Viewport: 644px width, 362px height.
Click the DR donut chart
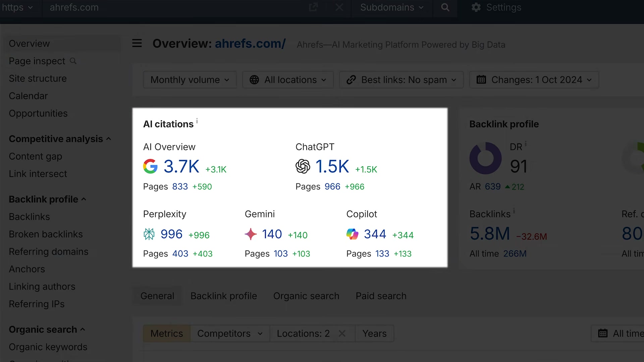pyautogui.click(x=485, y=158)
